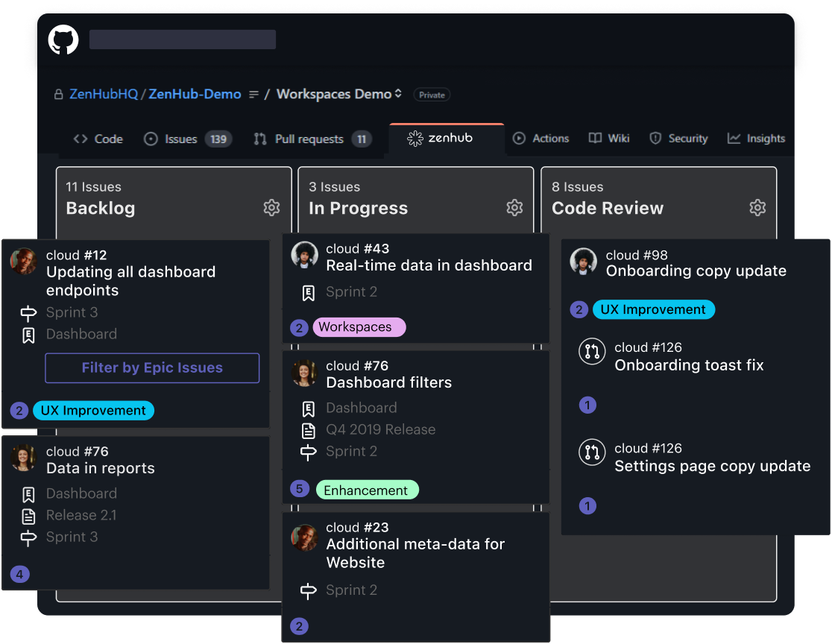The height and width of the screenshot is (644, 832).
Task: Click the epic icon on Dashboard filters card
Action: (x=308, y=408)
